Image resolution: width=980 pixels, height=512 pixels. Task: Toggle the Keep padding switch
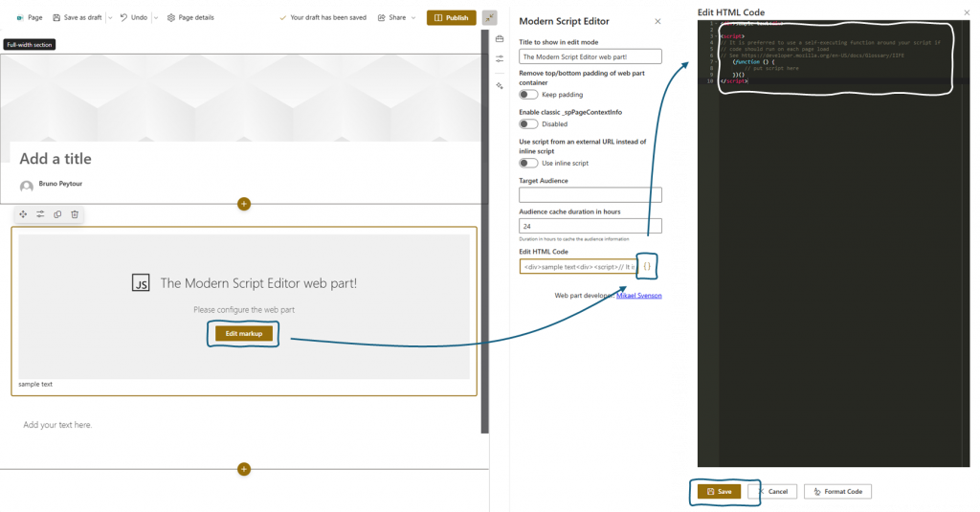point(528,95)
